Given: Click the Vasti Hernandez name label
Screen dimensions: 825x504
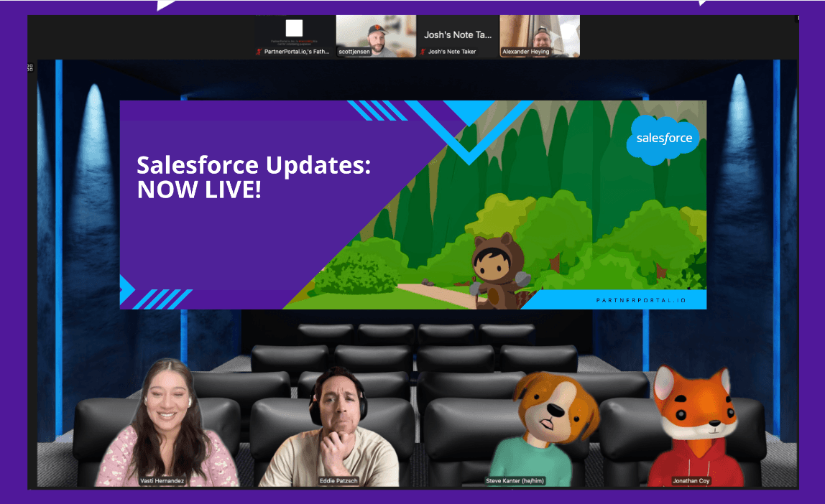Looking at the screenshot, I should [162, 481].
